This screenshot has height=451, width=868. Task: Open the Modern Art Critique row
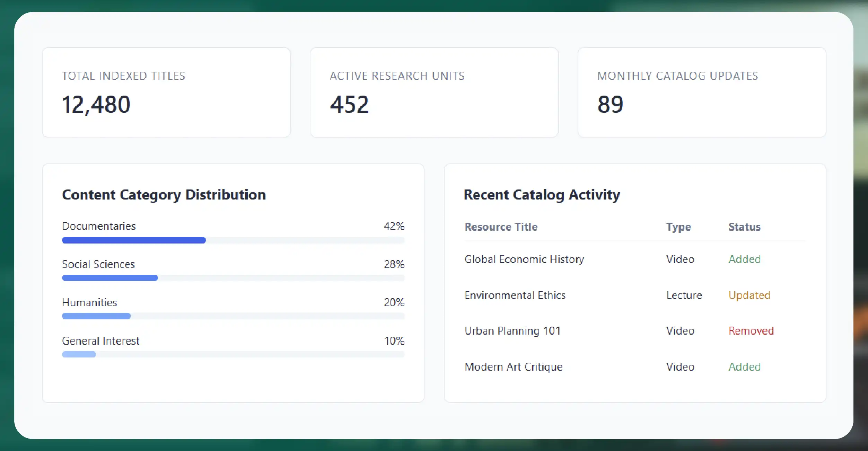tap(635, 367)
